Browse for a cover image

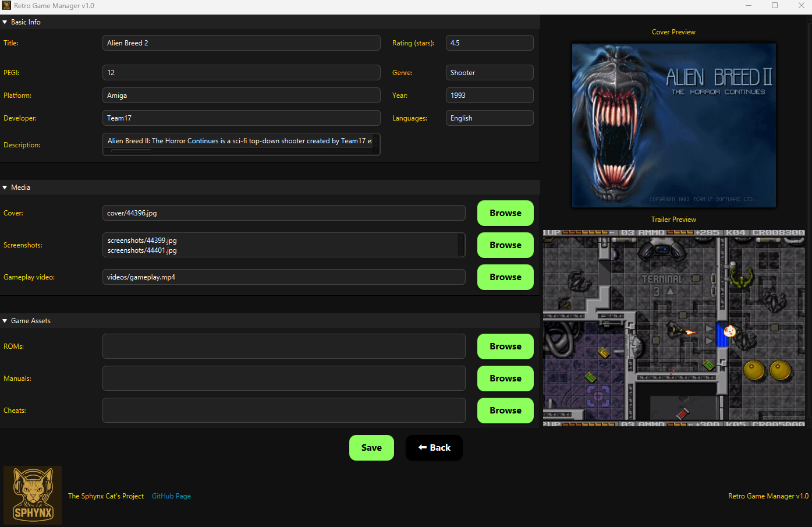[505, 213]
